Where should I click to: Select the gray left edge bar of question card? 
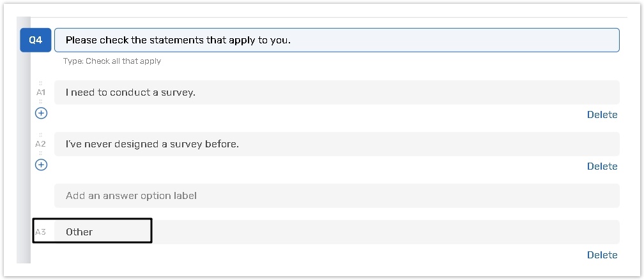click(x=24, y=159)
